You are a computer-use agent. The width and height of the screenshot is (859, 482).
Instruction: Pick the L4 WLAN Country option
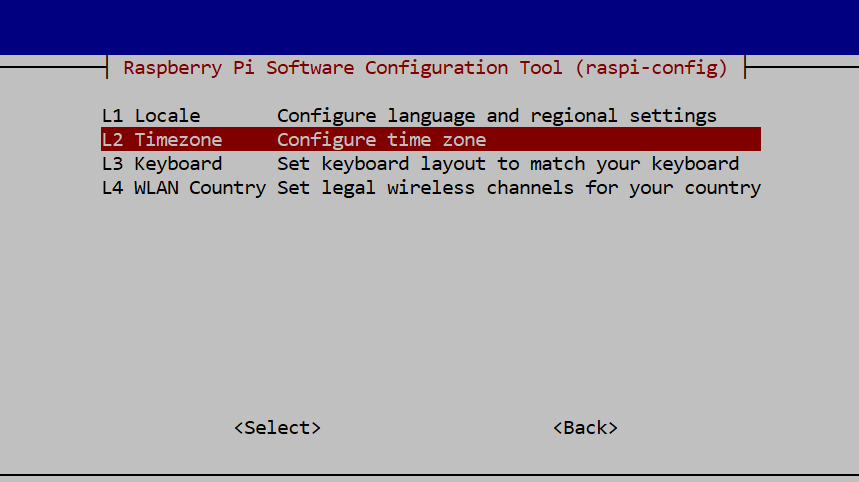[x=431, y=188]
